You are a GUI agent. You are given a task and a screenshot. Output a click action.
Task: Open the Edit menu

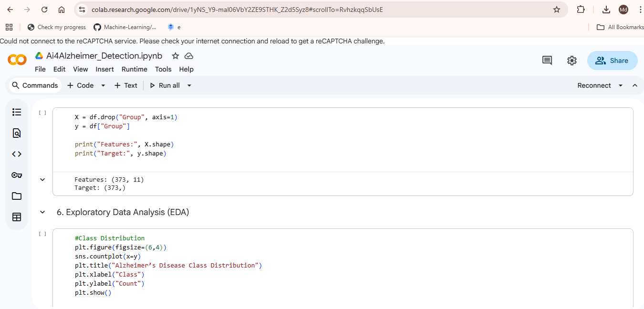(x=59, y=69)
